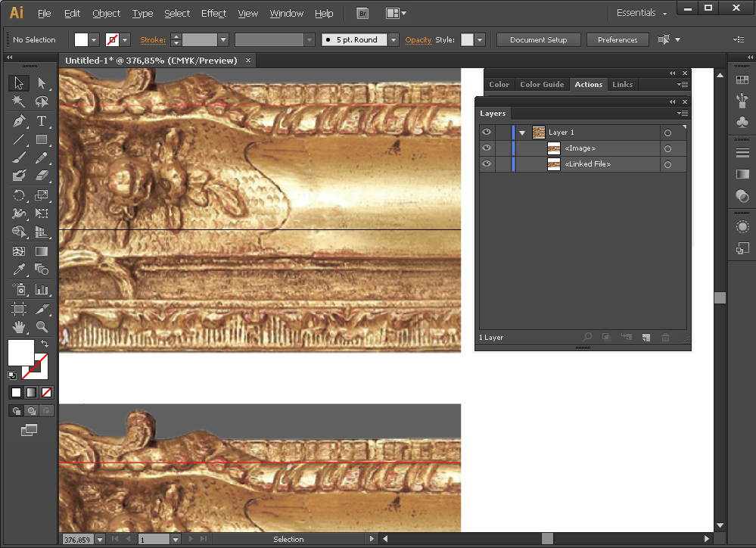This screenshot has height=548, width=756.
Task: Toggle visibility of the <Image> sublayer
Action: pyautogui.click(x=487, y=148)
